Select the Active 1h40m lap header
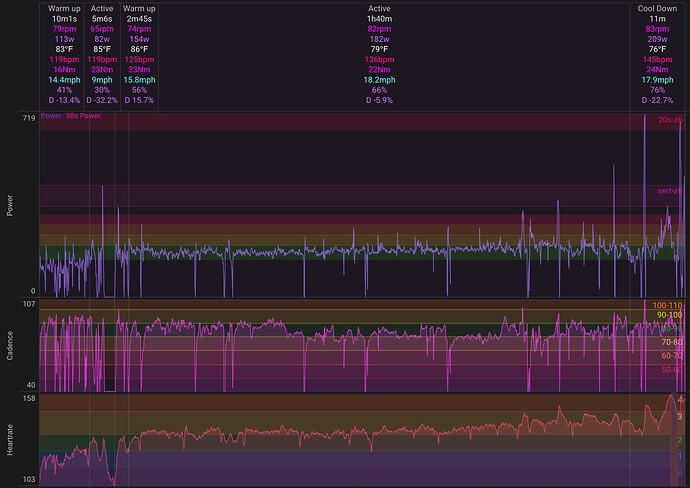The width and height of the screenshot is (690, 488). [x=379, y=8]
